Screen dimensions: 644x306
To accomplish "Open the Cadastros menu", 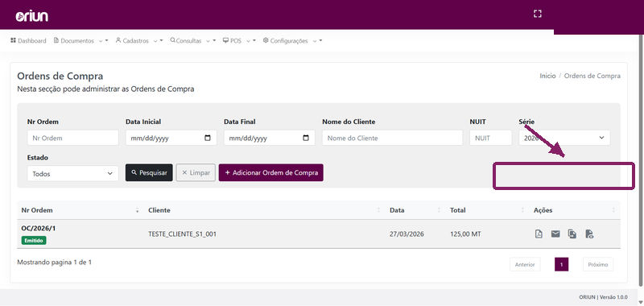I will pyautogui.click(x=139, y=40).
